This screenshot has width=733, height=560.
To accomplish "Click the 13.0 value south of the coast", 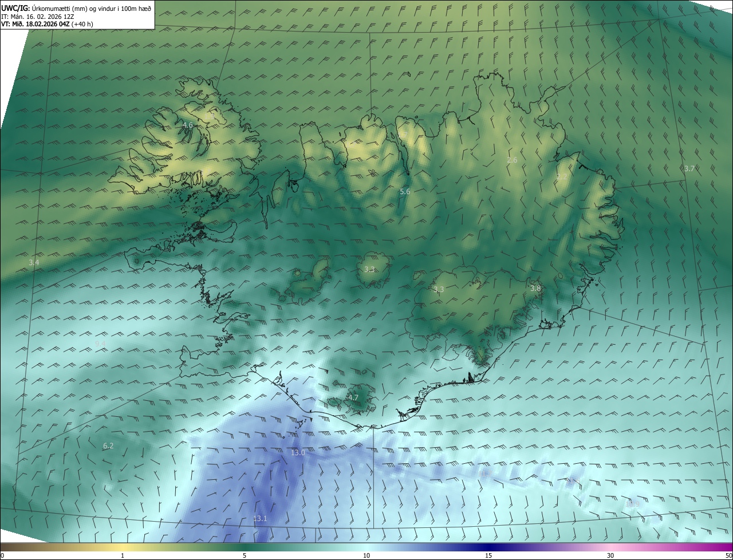I will 298,452.
